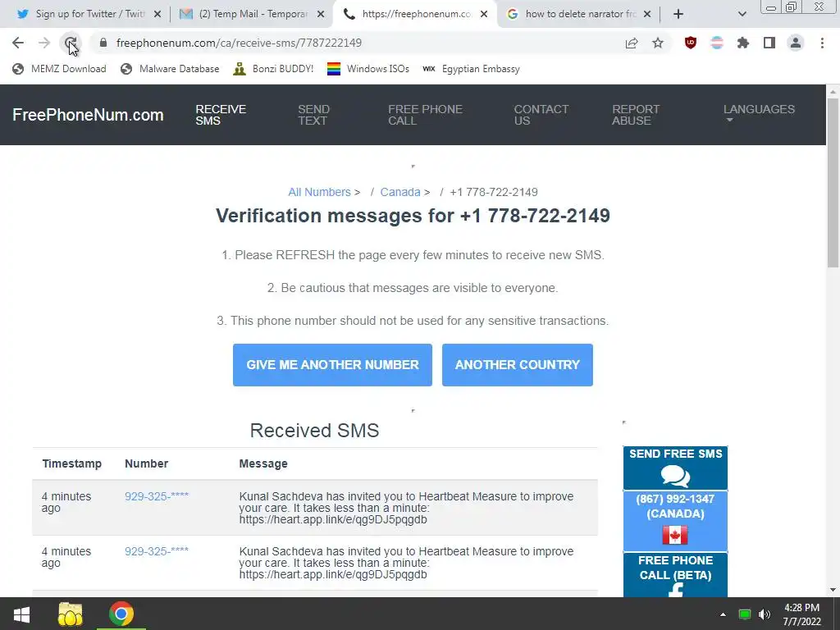Click the (867) 992-1347 (CANADA) sidebar tile
The width and height of the screenshot is (840, 630).
coord(676,521)
